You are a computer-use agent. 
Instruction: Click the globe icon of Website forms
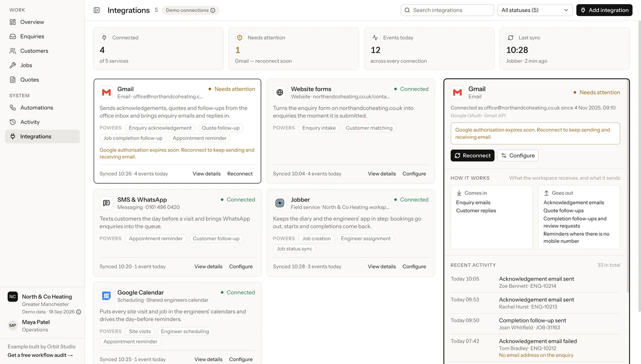click(280, 92)
